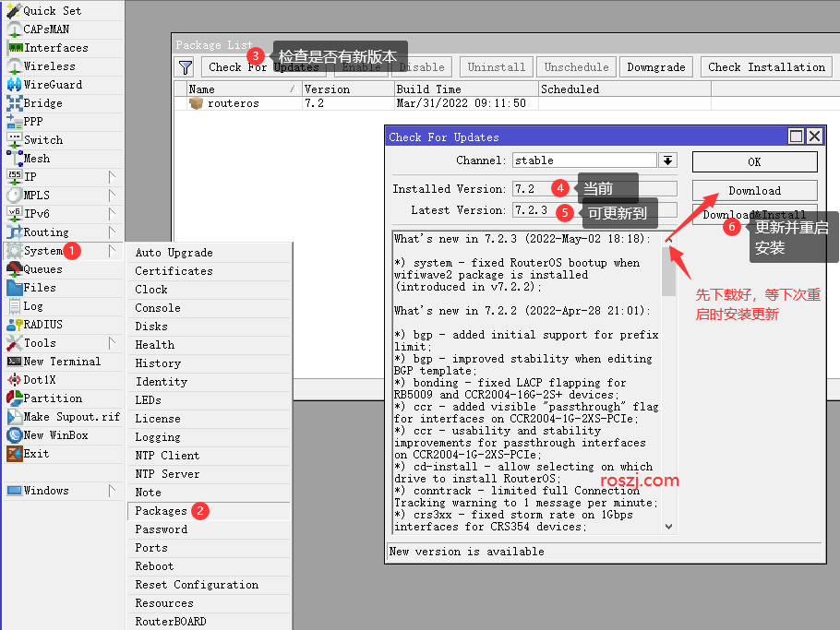This screenshot has height=630, width=840.
Task: Click the Downgrade button
Action: [655, 67]
